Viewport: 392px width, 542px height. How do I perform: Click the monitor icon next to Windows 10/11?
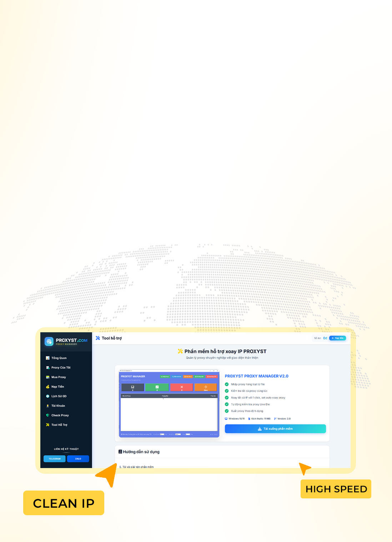coord(226,419)
